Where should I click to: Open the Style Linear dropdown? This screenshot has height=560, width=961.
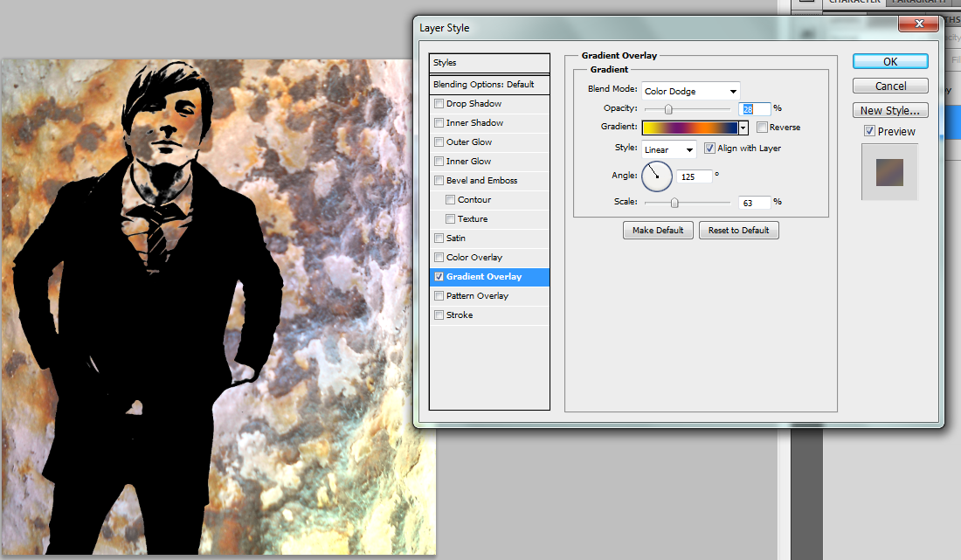point(668,149)
